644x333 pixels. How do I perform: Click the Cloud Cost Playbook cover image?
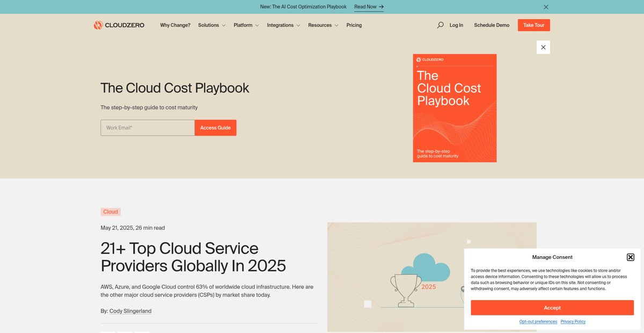coord(455,108)
